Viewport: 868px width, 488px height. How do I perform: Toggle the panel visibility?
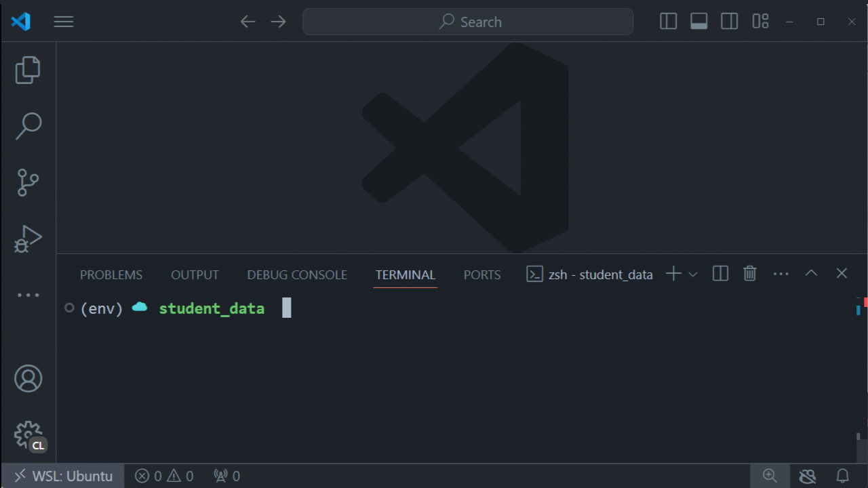tap(698, 21)
